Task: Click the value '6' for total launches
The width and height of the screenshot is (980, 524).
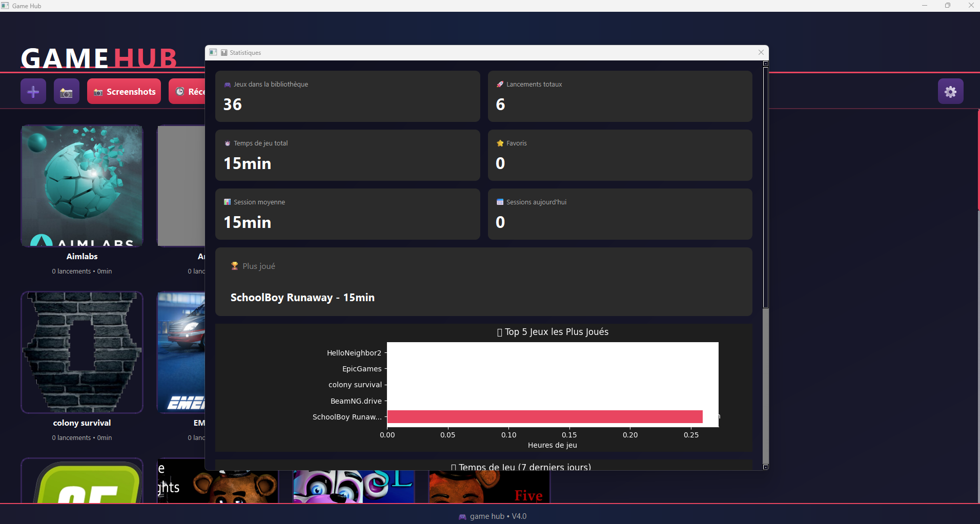Action: coord(501,104)
